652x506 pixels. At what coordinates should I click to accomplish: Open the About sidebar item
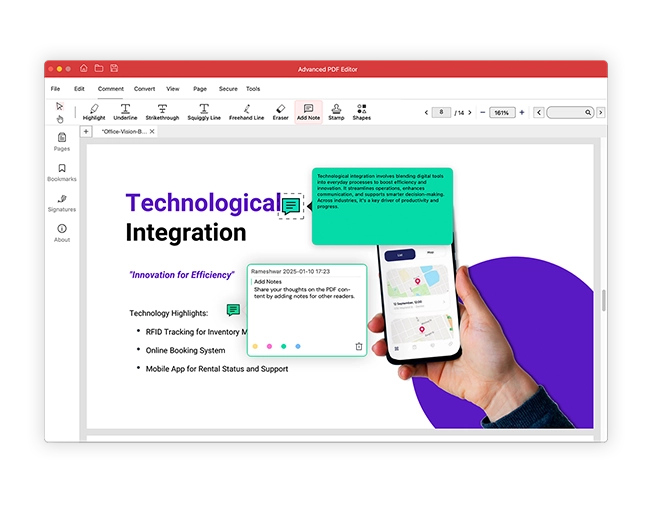pyautogui.click(x=62, y=233)
